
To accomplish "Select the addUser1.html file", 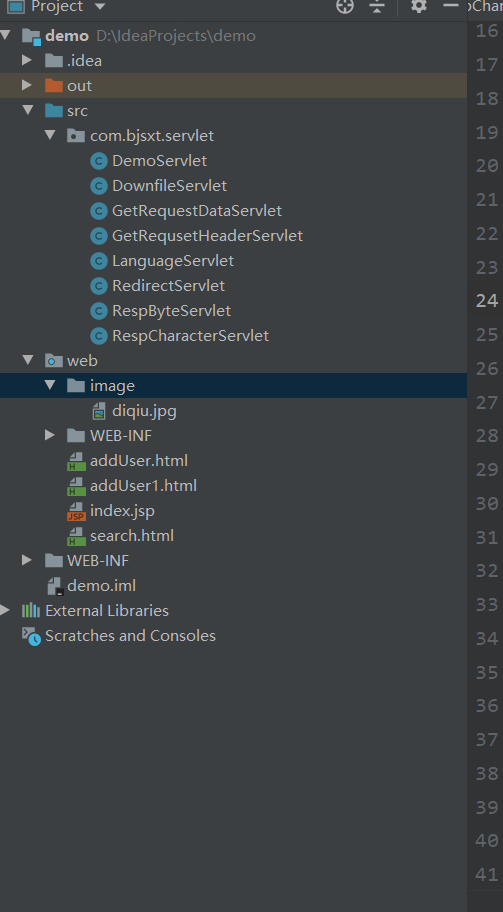I will pyautogui.click(x=143, y=486).
